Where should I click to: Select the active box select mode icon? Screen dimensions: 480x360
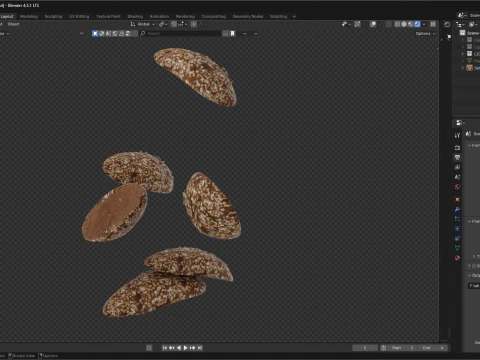[x=95, y=33]
